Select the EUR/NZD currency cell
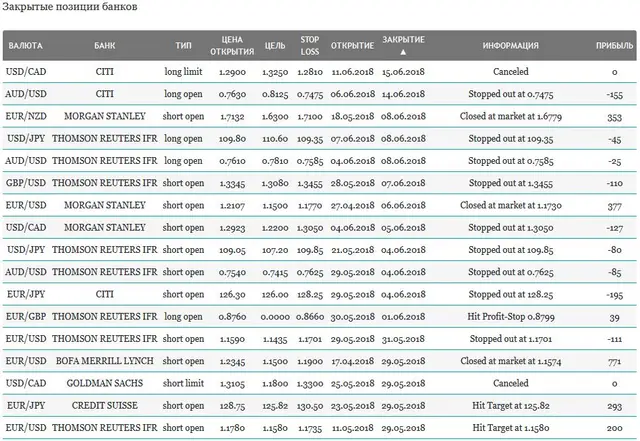 pos(26,116)
